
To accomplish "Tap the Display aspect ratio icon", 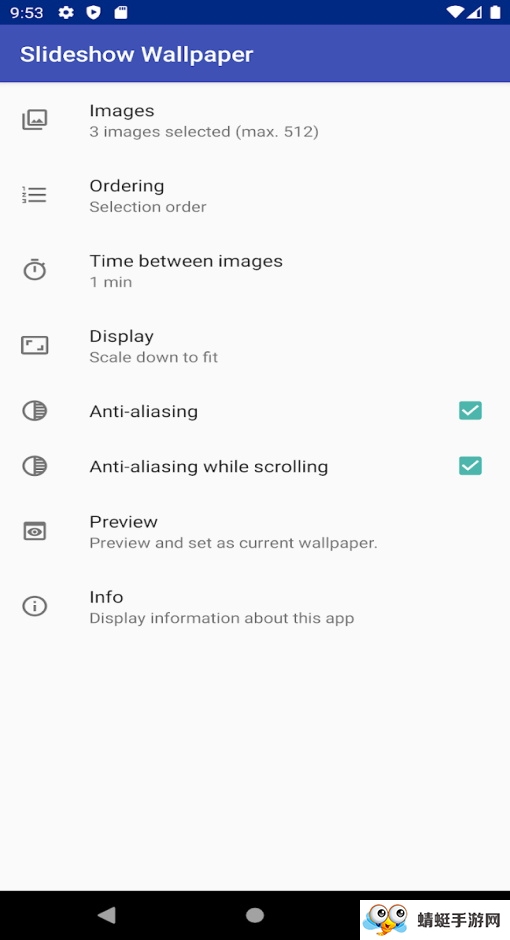I will pyautogui.click(x=35, y=345).
